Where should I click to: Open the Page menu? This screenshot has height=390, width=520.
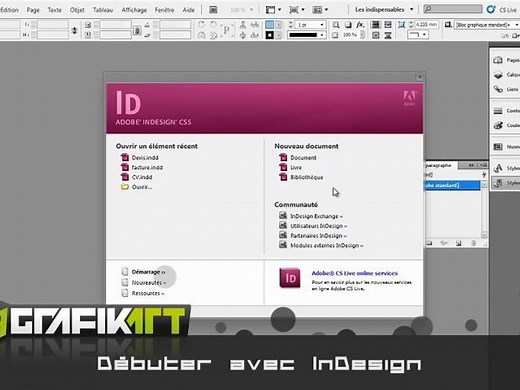(x=33, y=10)
